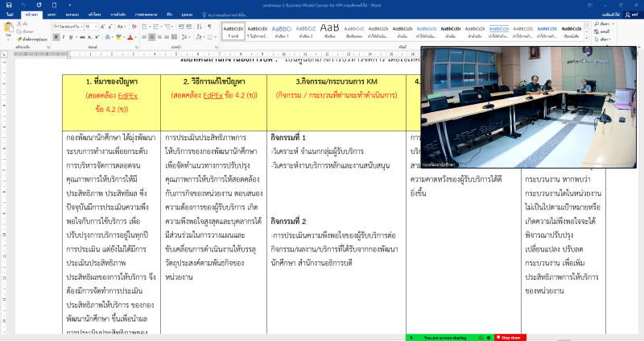Viewport: 644px width, 341px height.
Task: Open the File tab
Action: click(10, 15)
